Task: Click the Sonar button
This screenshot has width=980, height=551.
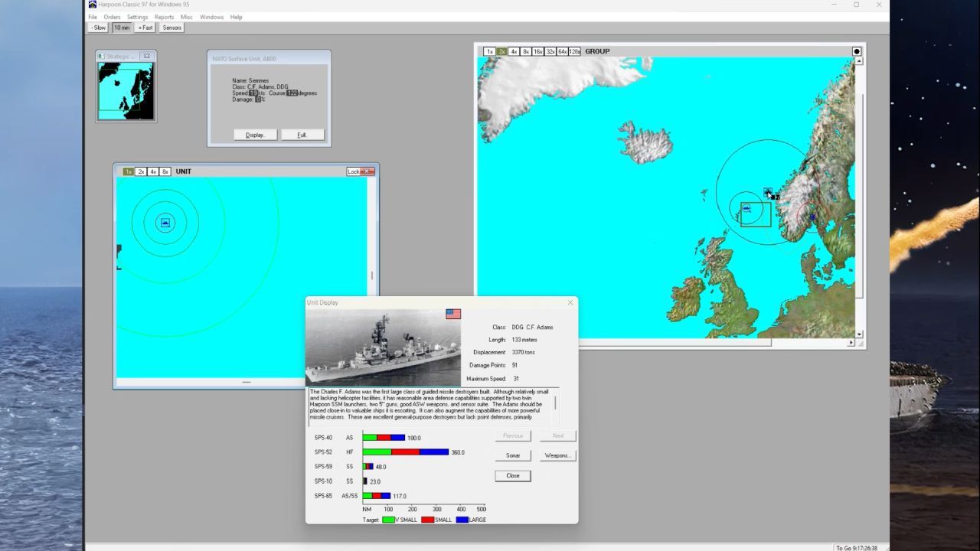Action: tap(513, 455)
